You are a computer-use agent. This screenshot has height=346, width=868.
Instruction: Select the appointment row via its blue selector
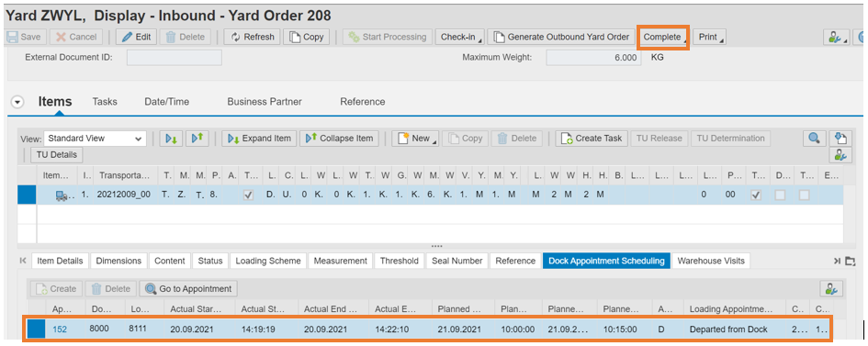pyautogui.click(x=37, y=329)
